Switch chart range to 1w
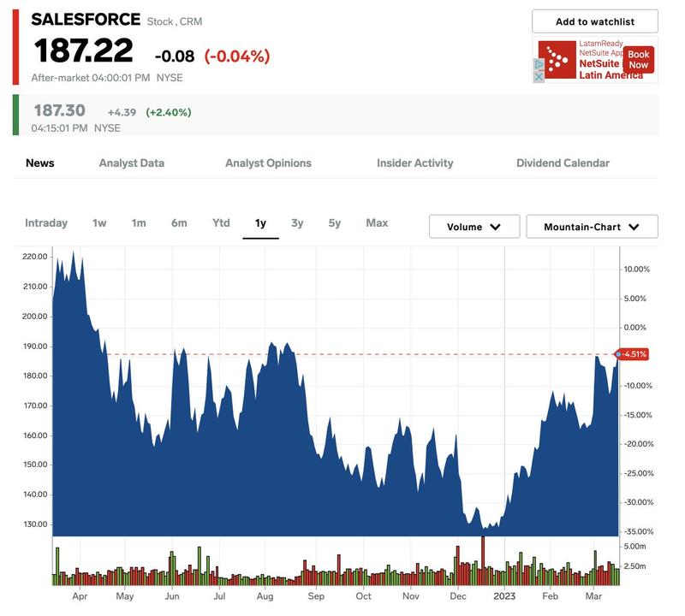Image resolution: width=685 pixels, height=616 pixels. pyautogui.click(x=99, y=223)
